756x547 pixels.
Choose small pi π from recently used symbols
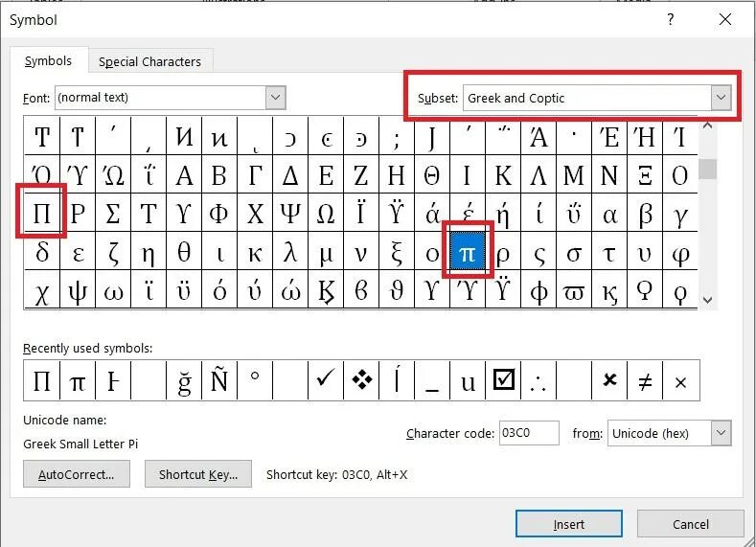click(x=78, y=380)
